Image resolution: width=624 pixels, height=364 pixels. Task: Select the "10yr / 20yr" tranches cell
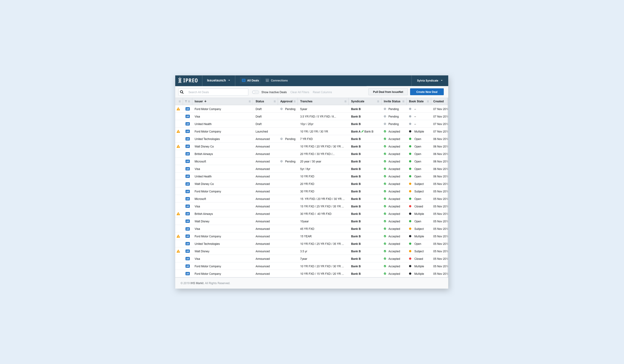307,124
